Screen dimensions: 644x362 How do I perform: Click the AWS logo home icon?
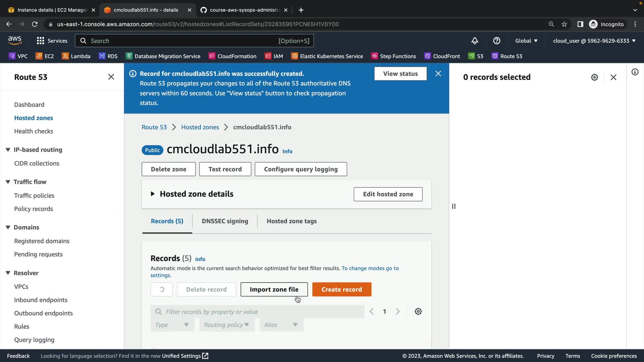[x=15, y=41]
